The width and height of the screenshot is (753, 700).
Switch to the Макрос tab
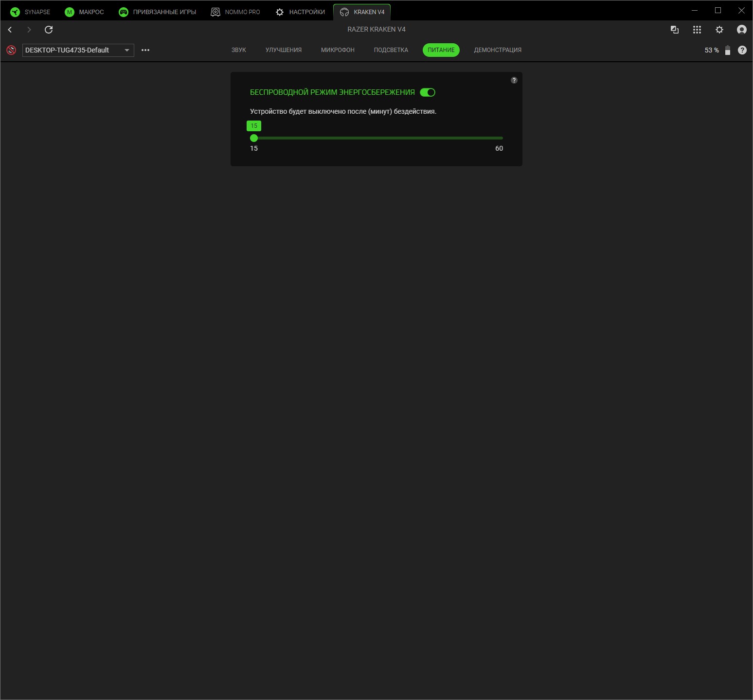tap(84, 12)
